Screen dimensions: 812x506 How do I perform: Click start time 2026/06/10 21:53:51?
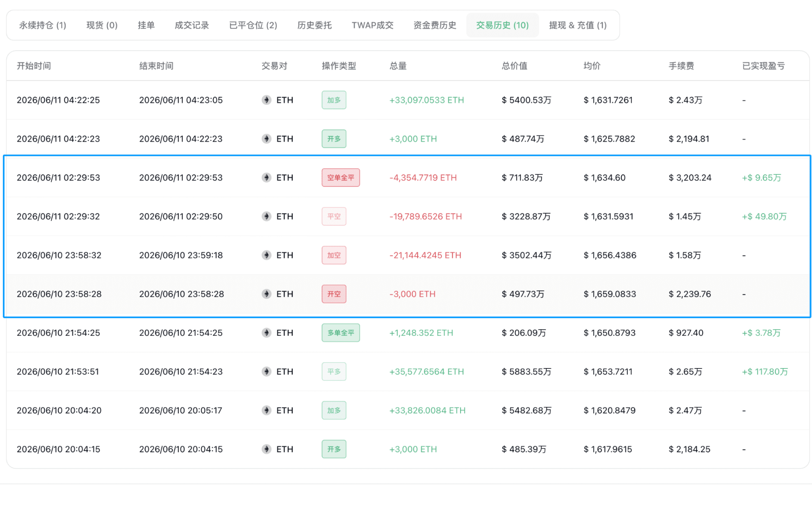pyautogui.click(x=58, y=371)
